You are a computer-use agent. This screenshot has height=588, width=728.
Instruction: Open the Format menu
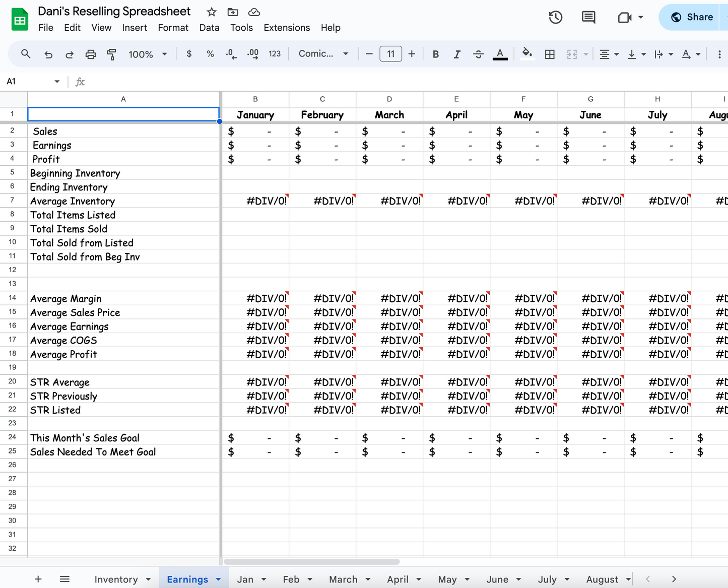(173, 28)
